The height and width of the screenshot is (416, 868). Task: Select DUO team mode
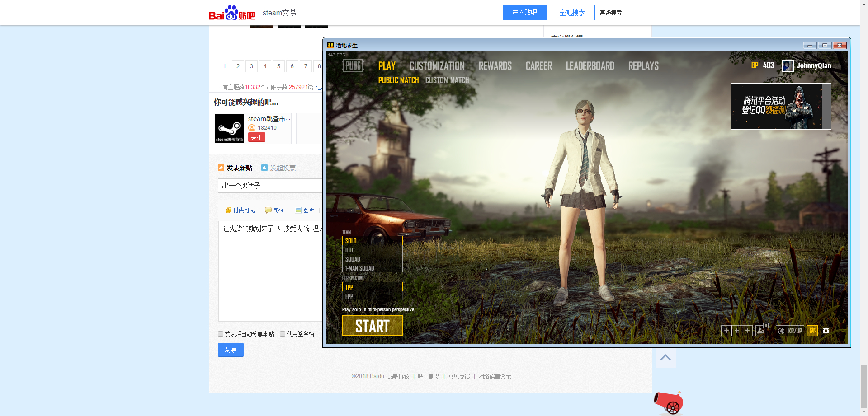tap(372, 250)
